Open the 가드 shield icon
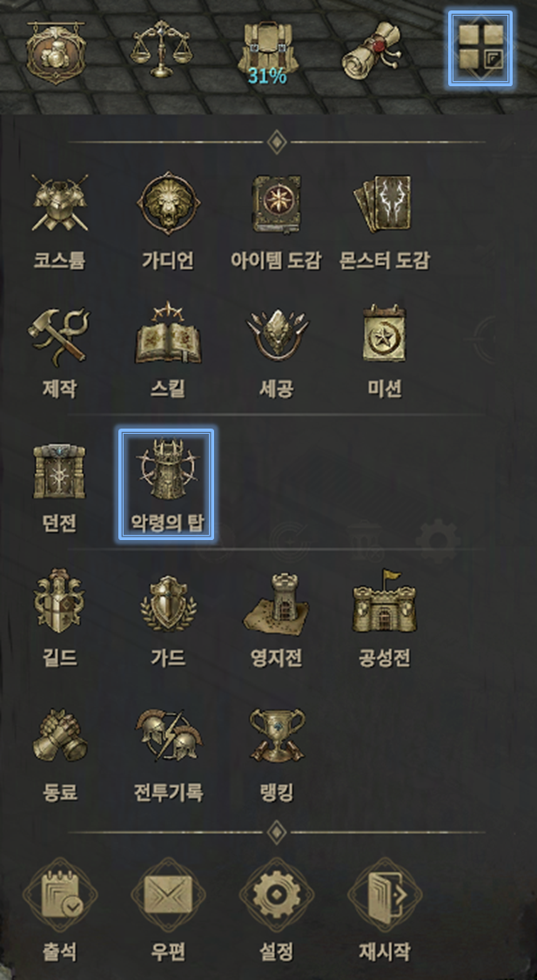This screenshot has width=537, height=980. tap(169, 618)
